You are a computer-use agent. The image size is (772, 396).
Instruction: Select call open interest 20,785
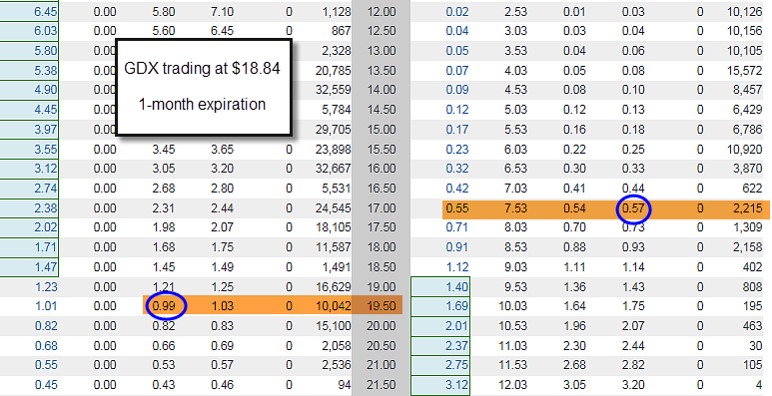pos(333,70)
